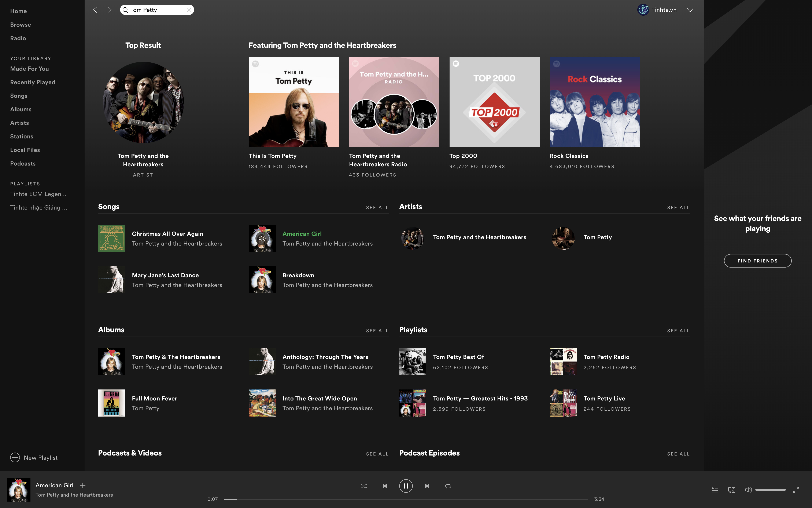Image resolution: width=812 pixels, height=508 pixels.
Task: Open Stations in sidebar
Action: click(x=22, y=136)
